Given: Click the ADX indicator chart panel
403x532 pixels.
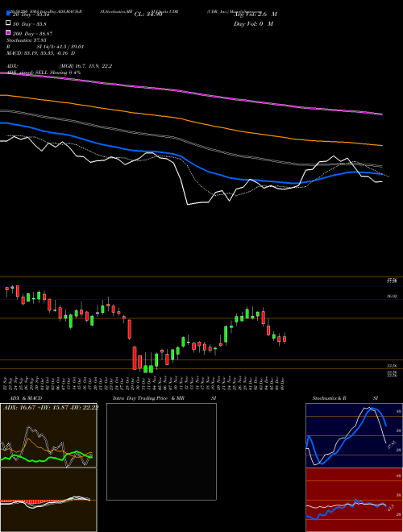Looking at the screenshot, I should click(x=48, y=435).
